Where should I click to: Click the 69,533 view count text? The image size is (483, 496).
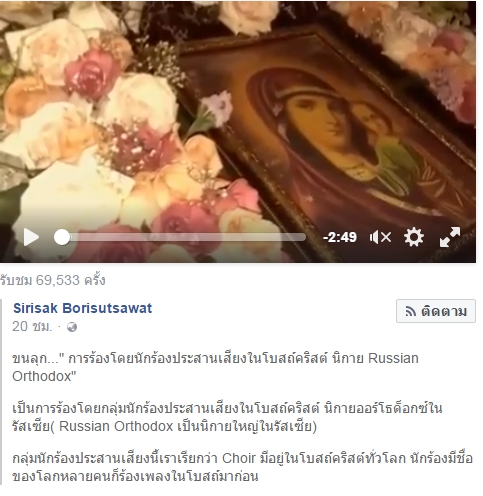pyautogui.click(x=53, y=280)
